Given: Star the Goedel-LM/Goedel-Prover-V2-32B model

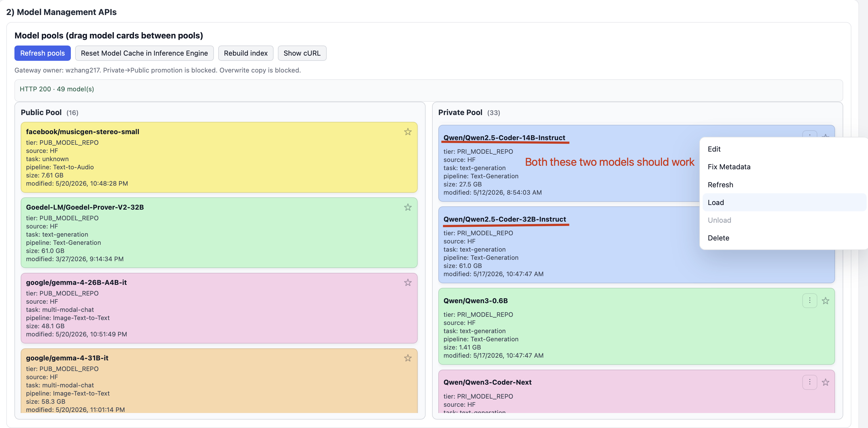Looking at the screenshot, I should [x=408, y=207].
